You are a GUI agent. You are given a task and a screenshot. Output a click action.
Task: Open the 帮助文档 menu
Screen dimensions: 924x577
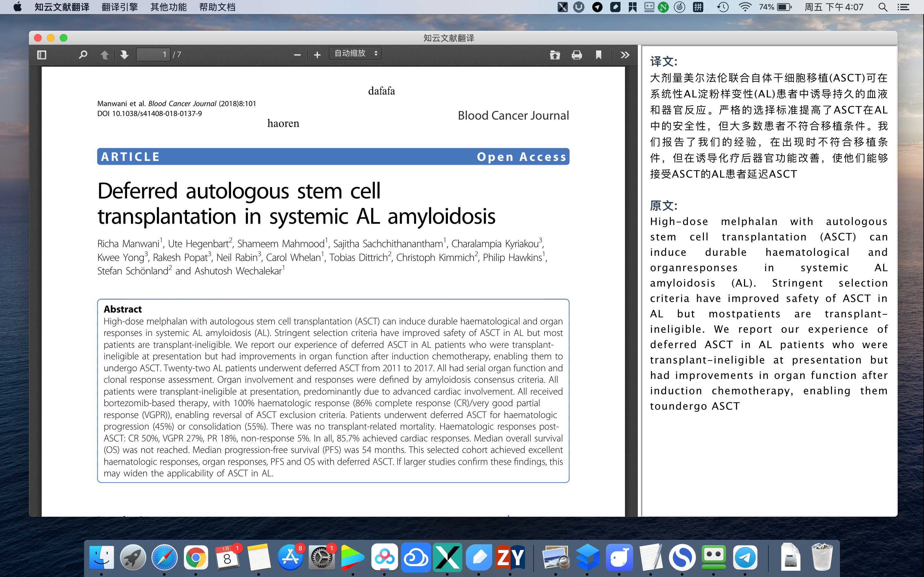click(x=217, y=7)
